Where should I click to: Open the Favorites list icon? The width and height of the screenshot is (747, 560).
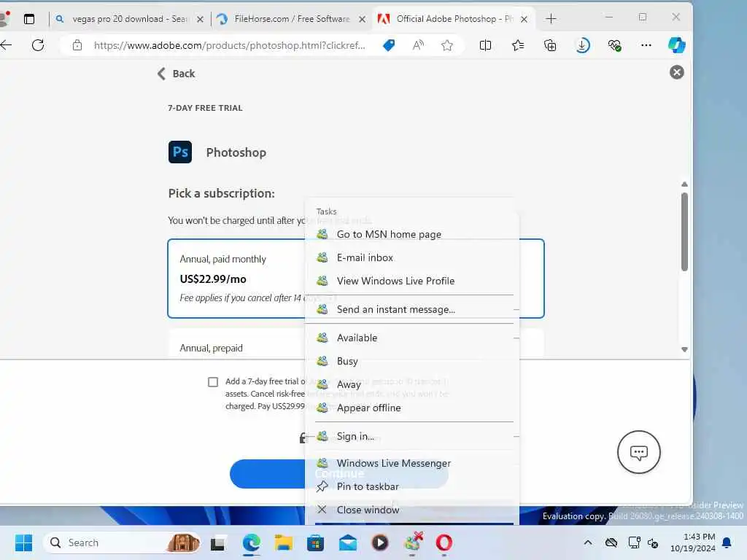pos(518,45)
